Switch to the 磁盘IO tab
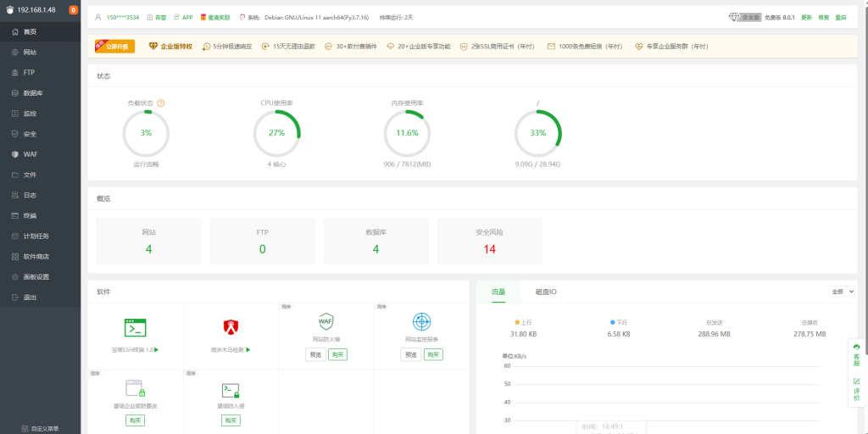This screenshot has width=868, height=434. [x=546, y=292]
